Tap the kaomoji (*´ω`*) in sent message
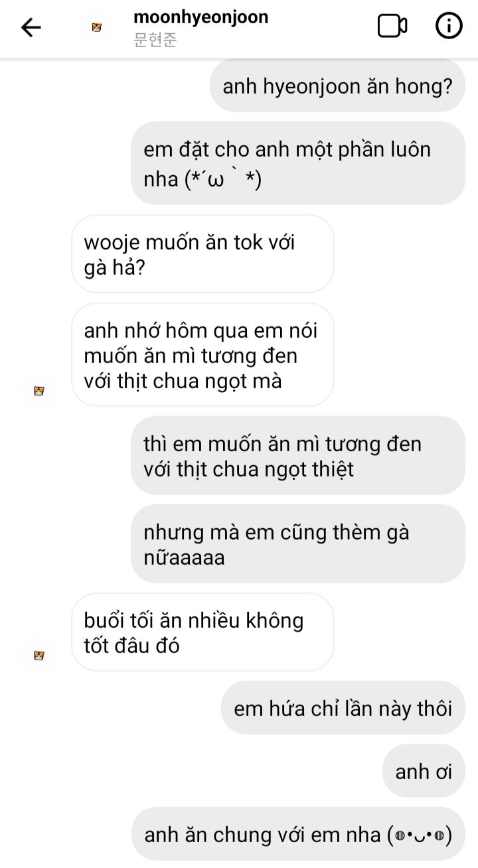 [x=224, y=180]
